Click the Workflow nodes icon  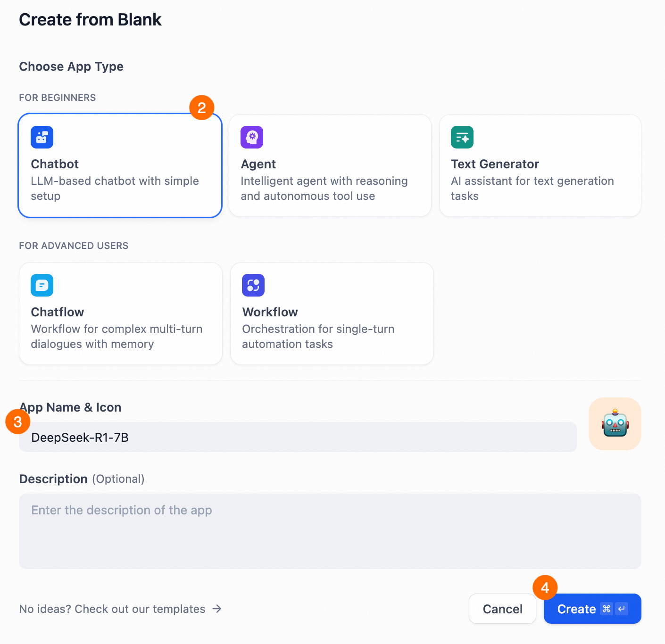(x=253, y=285)
